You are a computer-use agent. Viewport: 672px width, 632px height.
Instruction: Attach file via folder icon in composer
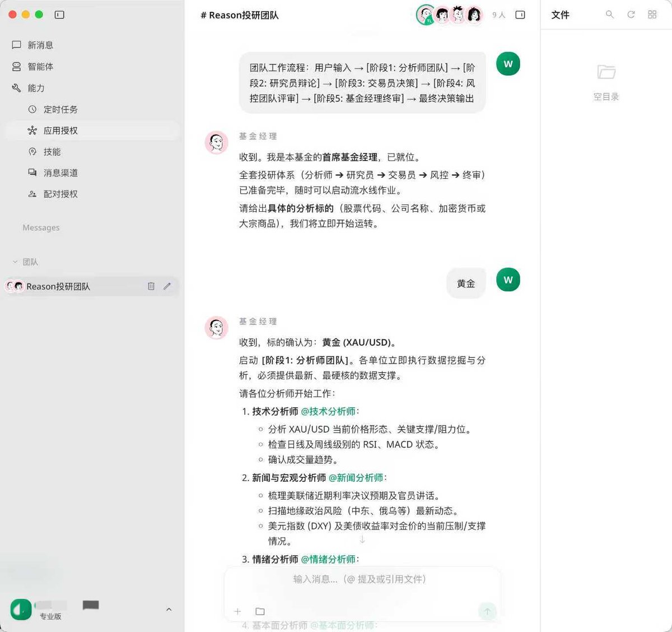click(x=259, y=612)
